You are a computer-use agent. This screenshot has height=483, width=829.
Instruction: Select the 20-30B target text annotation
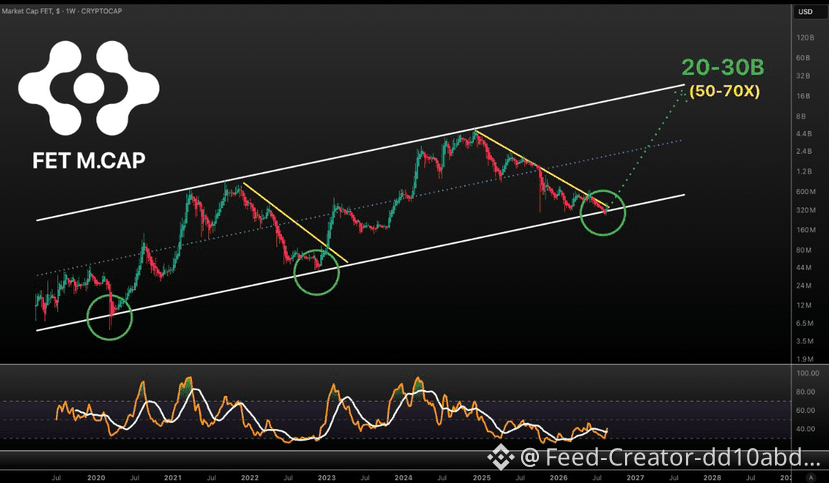(x=723, y=67)
